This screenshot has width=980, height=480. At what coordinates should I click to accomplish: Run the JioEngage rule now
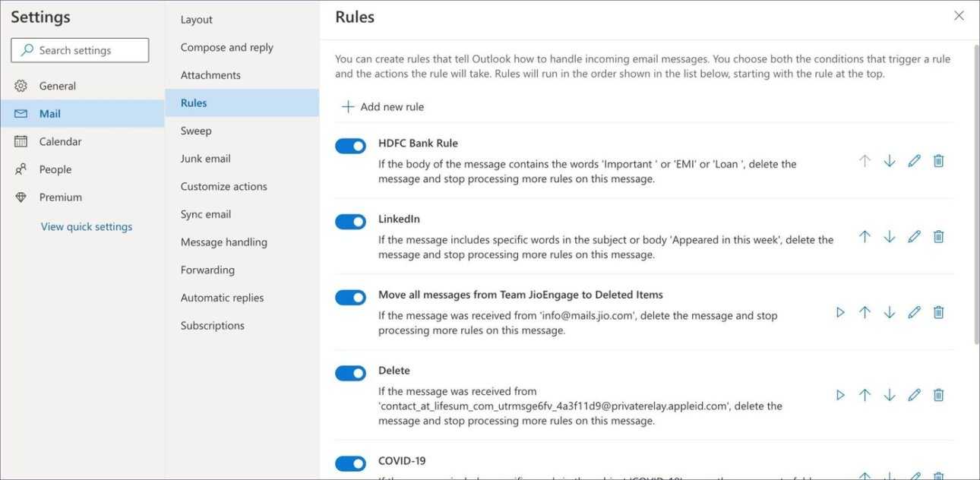click(840, 312)
